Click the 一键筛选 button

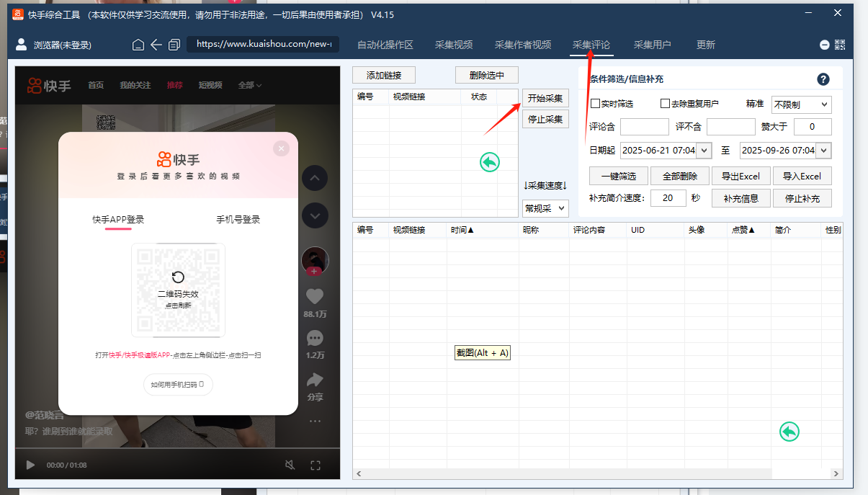(x=619, y=176)
